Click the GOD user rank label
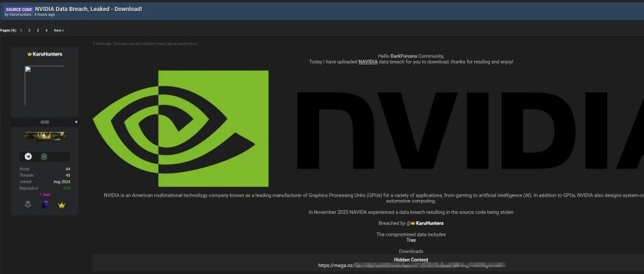Screen dimensions: 644x274 [x=45, y=122]
